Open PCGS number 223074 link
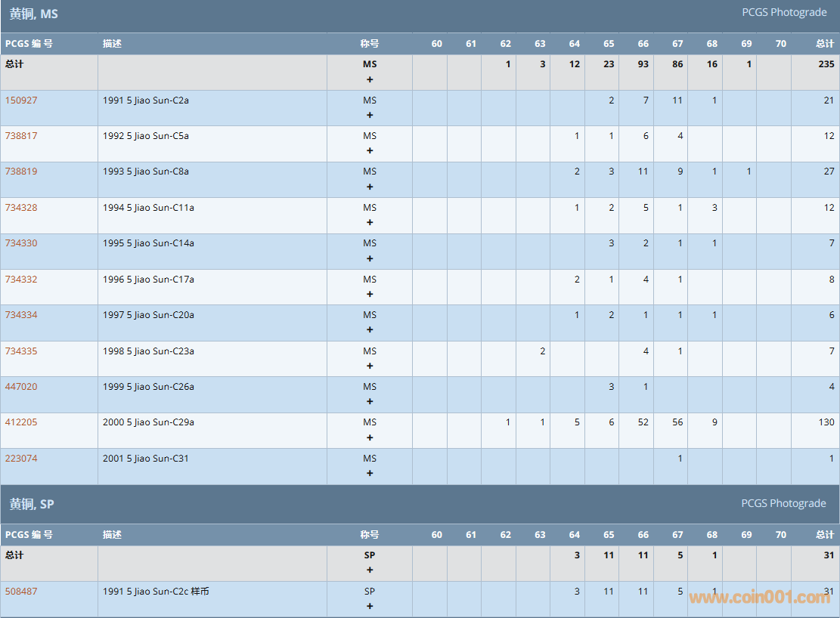 [x=21, y=459]
